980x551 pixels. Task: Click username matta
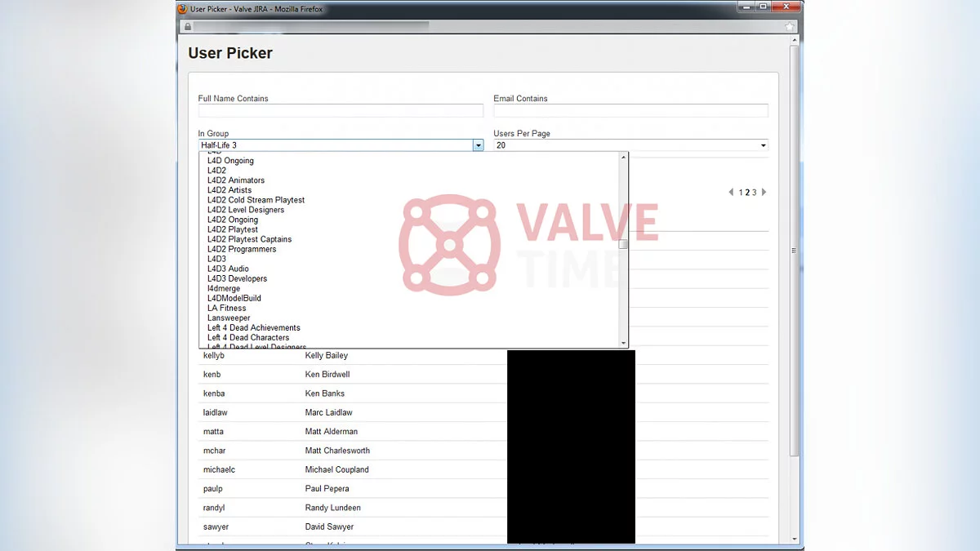tap(213, 432)
